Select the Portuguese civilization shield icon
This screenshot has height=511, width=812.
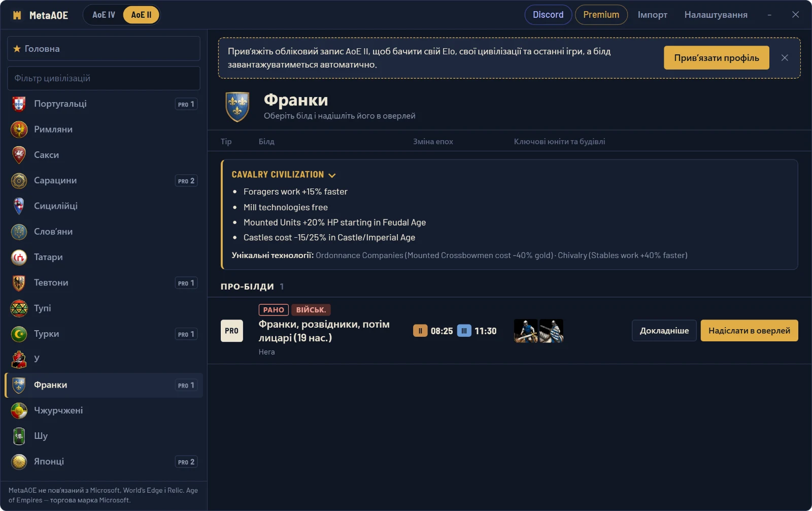pos(19,104)
